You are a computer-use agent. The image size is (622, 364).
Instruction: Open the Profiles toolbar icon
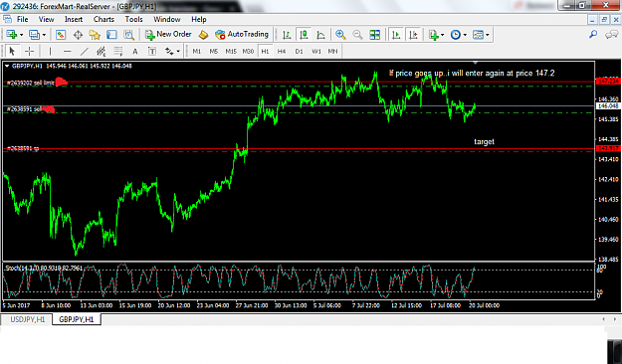pyautogui.click(x=34, y=35)
